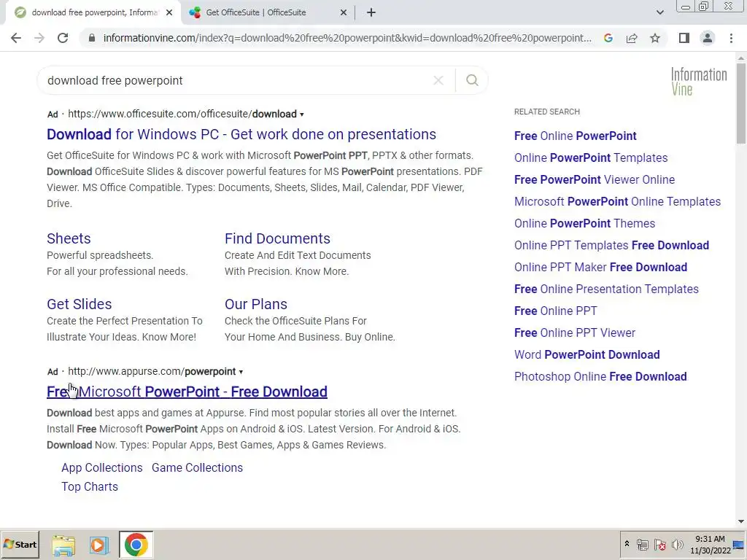Open App Collections link
The width and height of the screenshot is (747, 560).
tap(102, 467)
